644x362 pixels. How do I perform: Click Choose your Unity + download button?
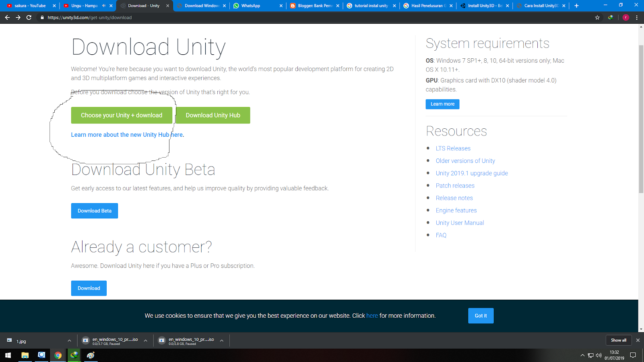click(x=122, y=115)
